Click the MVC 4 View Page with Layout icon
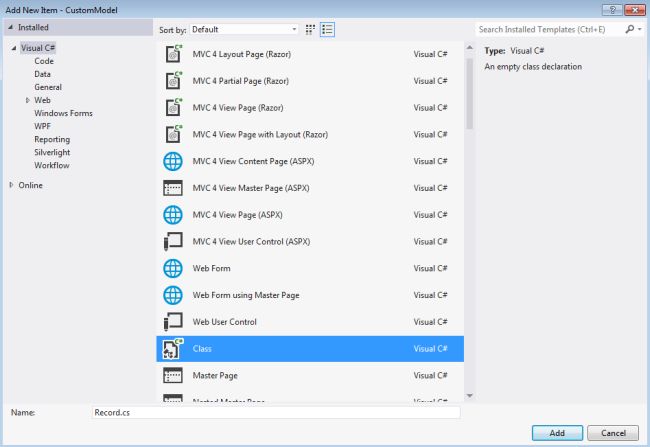Screen dimensions: 650x447 click(173, 134)
